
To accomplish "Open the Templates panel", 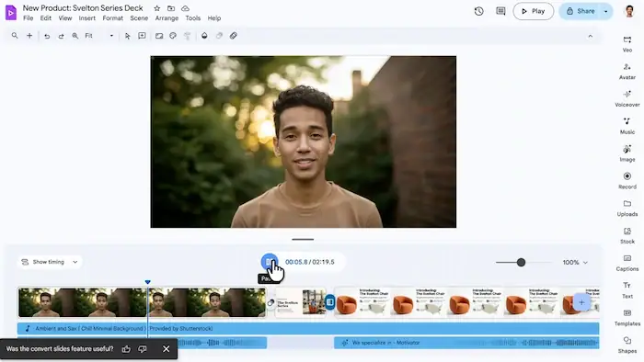I will click(627, 318).
